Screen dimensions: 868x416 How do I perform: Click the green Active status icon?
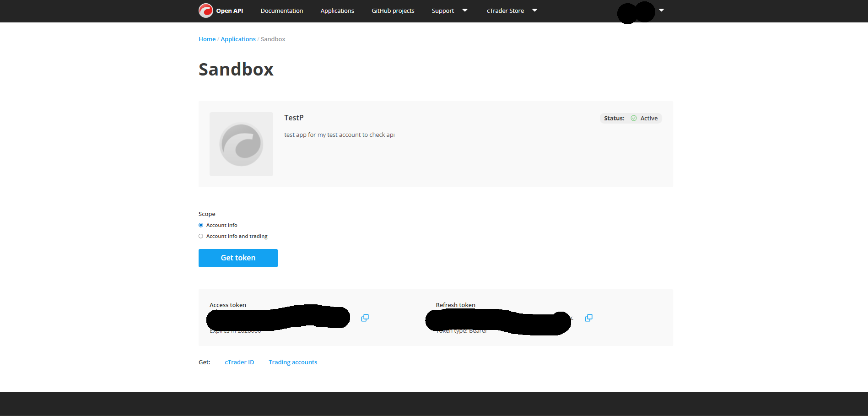pos(634,118)
